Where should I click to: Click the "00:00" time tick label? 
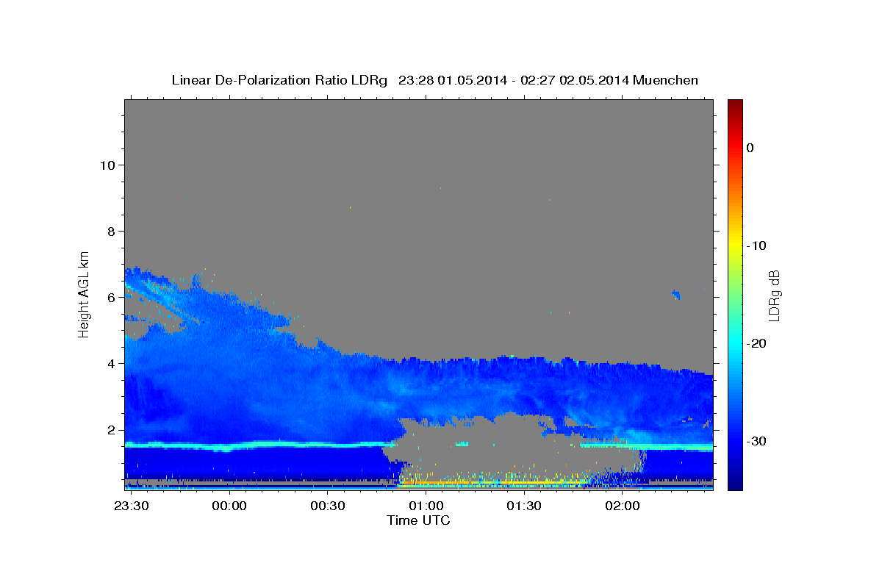[x=229, y=506]
